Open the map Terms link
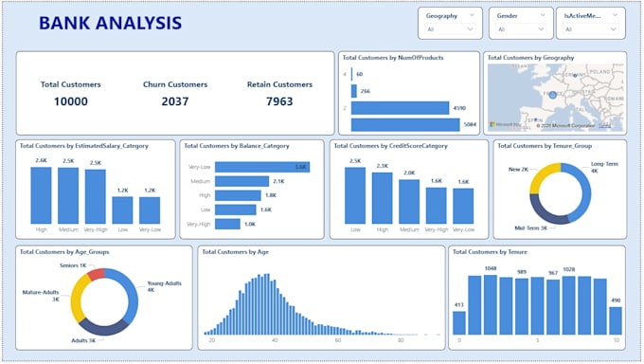This screenshot has height=364, width=644. tap(604, 126)
